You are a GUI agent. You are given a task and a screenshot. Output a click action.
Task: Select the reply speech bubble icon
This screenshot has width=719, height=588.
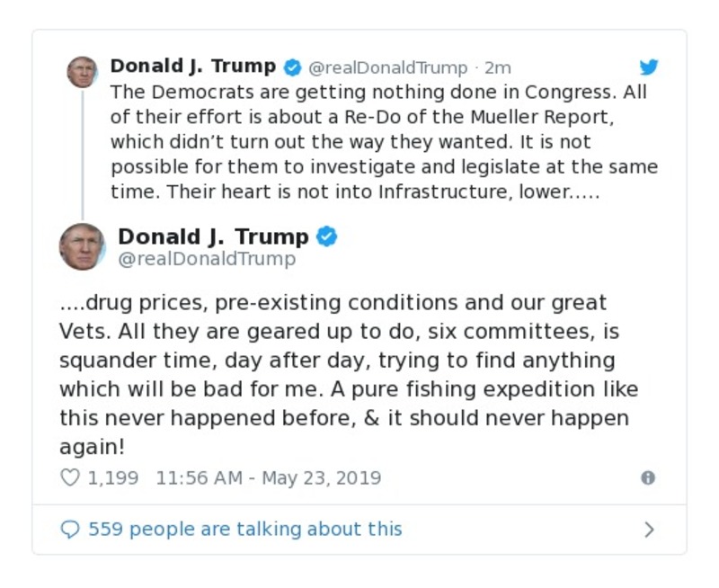click(x=71, y=529)
